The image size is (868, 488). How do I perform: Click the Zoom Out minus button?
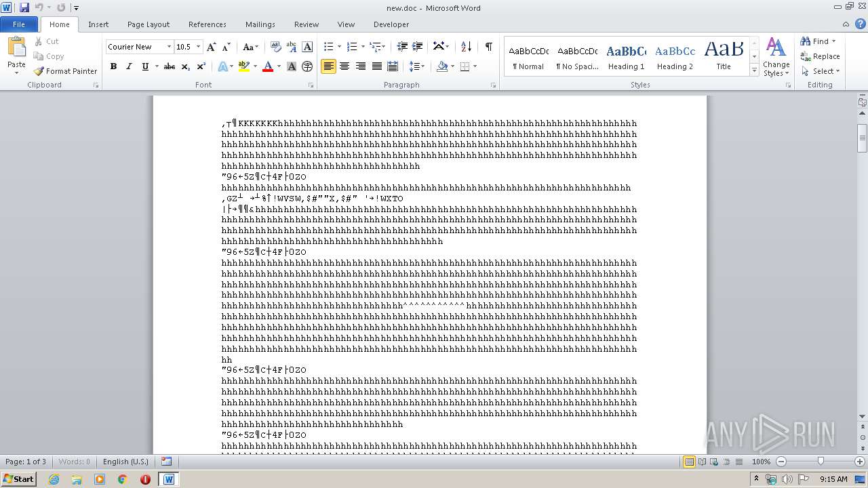click(x=781, y=462)
